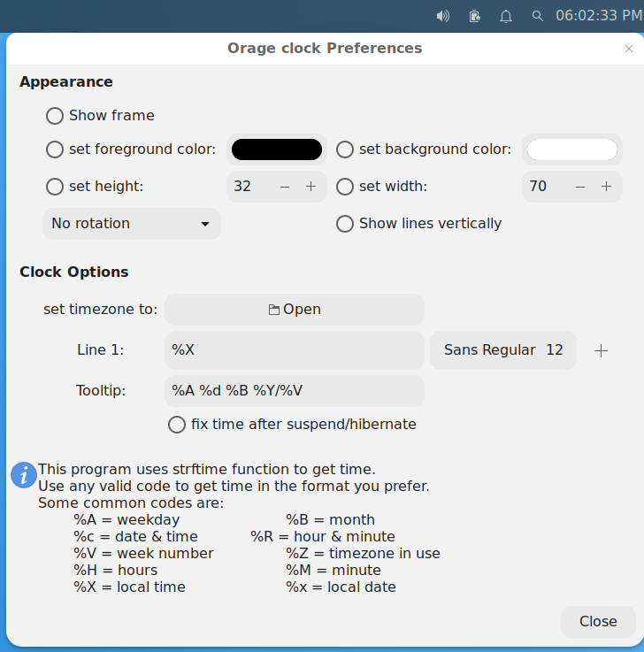644x652 pixels.
Task: Click the Clock Options section heading
Action: (x=74, y=272)
